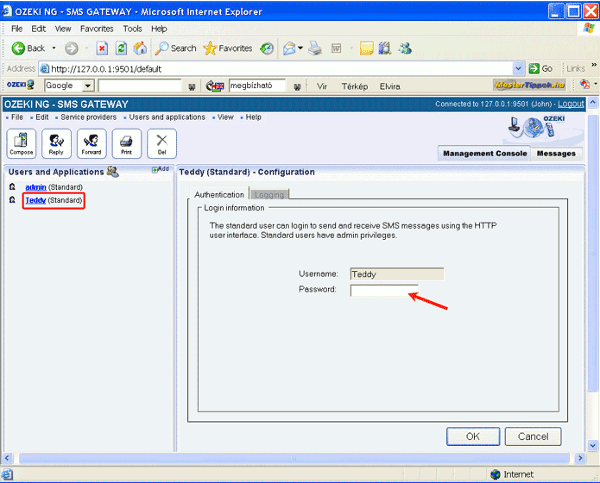The image size is (600, 483).
Task: Click the dictionary flag icon in toolbar
Action: pos(215,86)
